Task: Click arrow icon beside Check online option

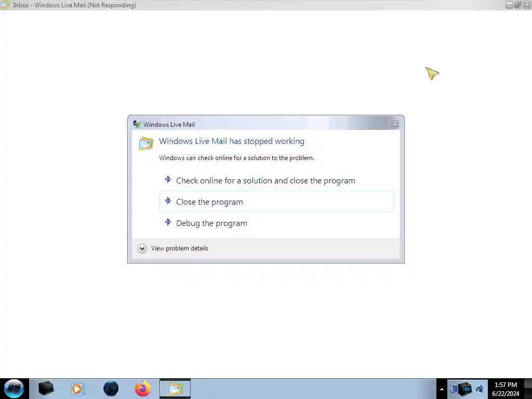Action: (168, 179)
